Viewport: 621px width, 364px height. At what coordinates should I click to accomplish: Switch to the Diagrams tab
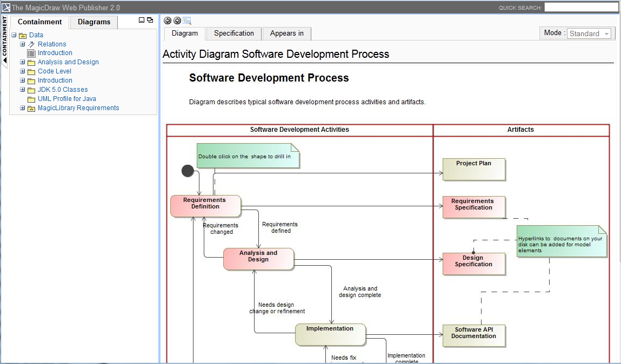tap(94, 22)
